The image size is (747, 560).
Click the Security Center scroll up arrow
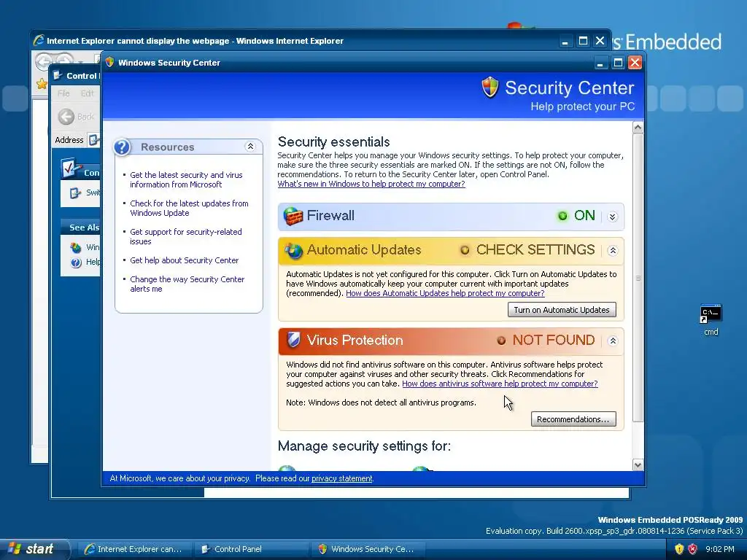[x=638, y=127]
